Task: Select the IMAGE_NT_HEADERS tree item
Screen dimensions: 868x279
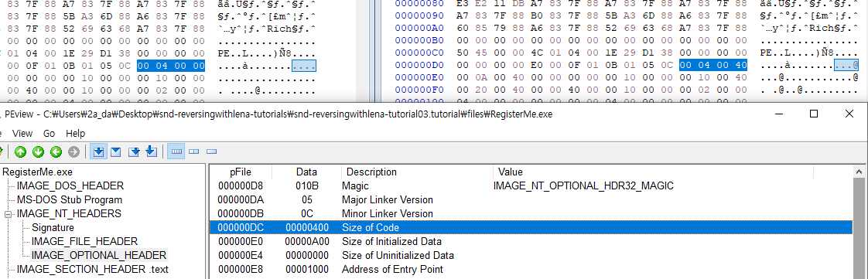Action: [x=69, y=213]
